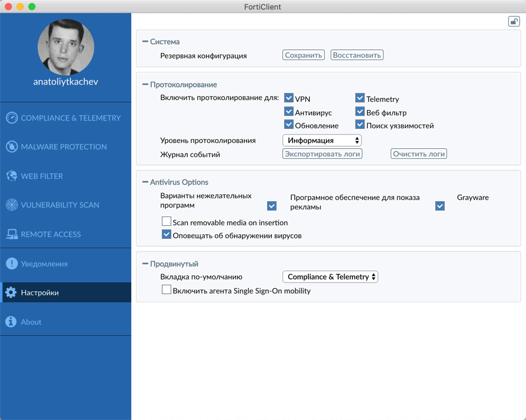This screenshot has height=420, width=526.
Task: Switch to VULNERABILITY SCAN
Action: [x=66, y=205]
